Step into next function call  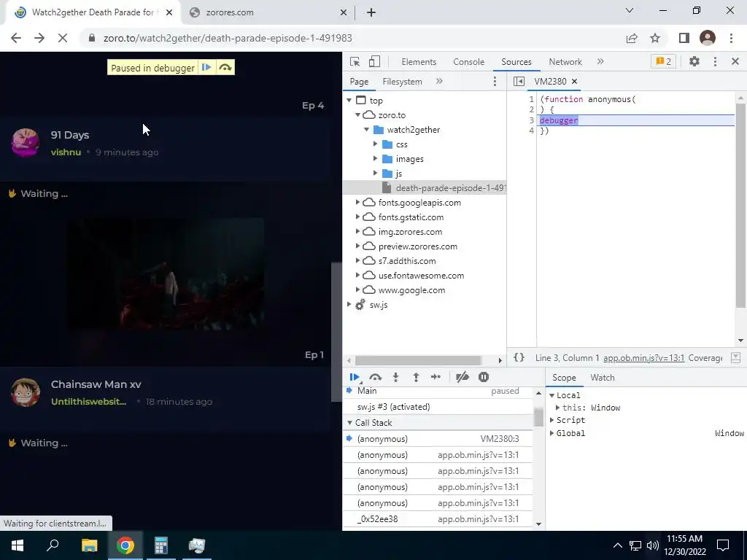click(x=395, y=377)
